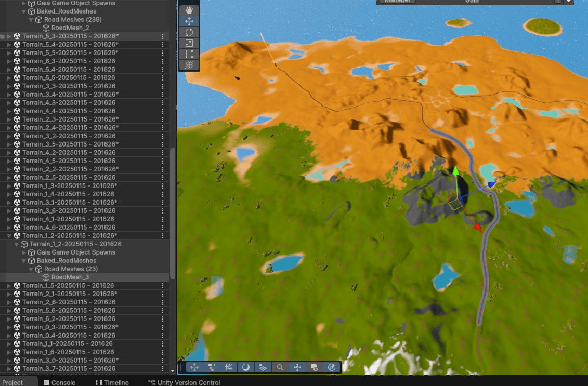The height and width of the screenshot is (386, 588).
Task: Open the more options menu for Terrain_6_3
Action: coord(163,61)
